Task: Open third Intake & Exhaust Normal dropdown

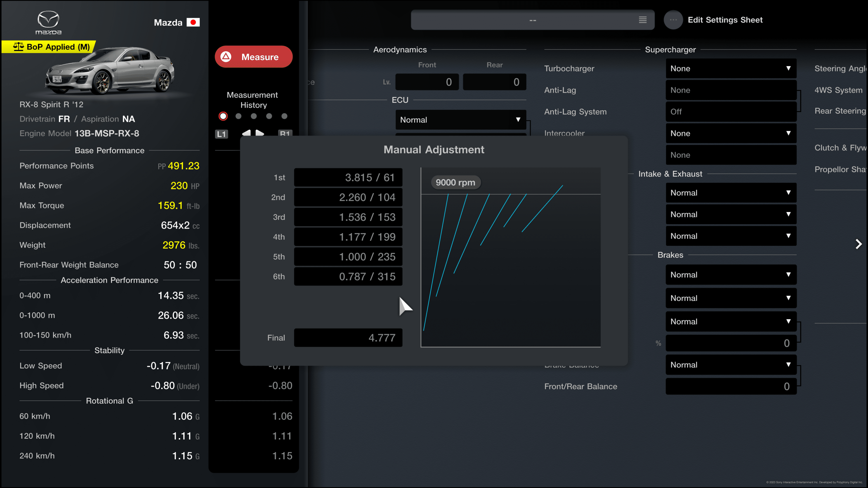Action: tap(731, 236)
